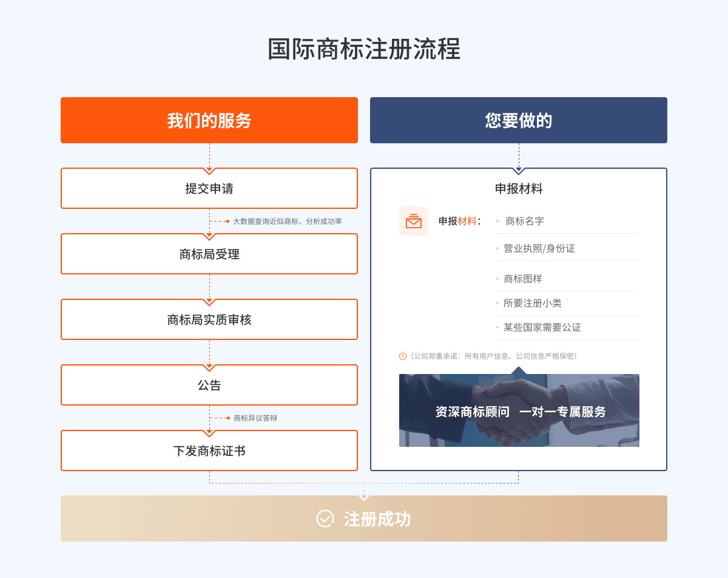Click 某些国家需要公证 list item
The image size is (728, 578).
coord(542,327)
